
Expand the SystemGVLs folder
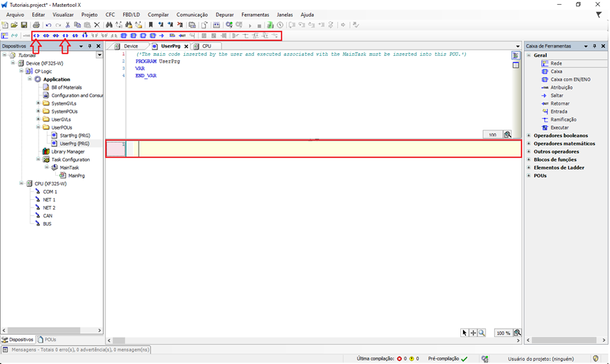[x=38, y=103]
